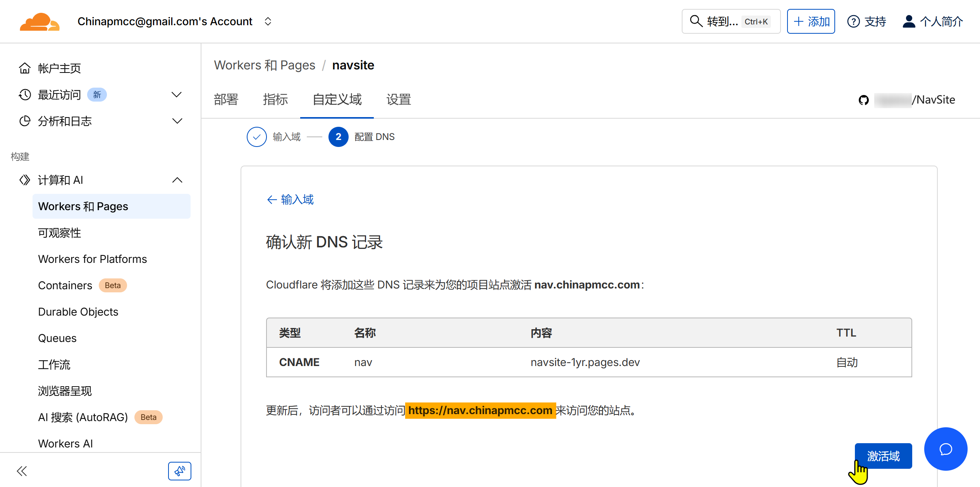Click the megaphone feedback icon
The image size is (980, 487).
point(179,471)
